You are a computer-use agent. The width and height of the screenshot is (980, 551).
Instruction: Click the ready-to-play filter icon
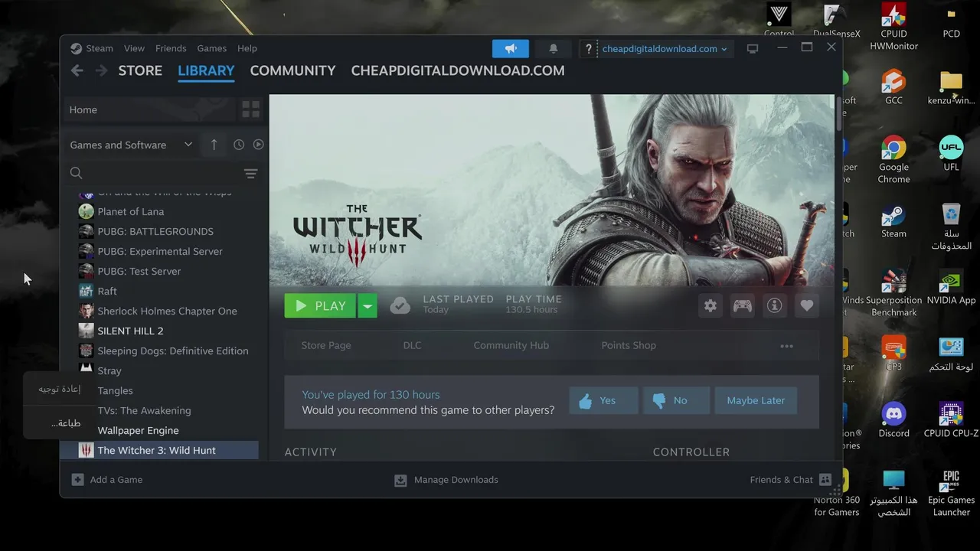(258, 145)
